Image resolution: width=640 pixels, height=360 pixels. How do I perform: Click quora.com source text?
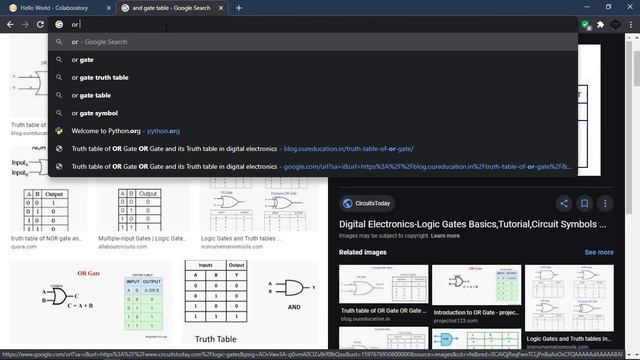(x=24, y=247)
